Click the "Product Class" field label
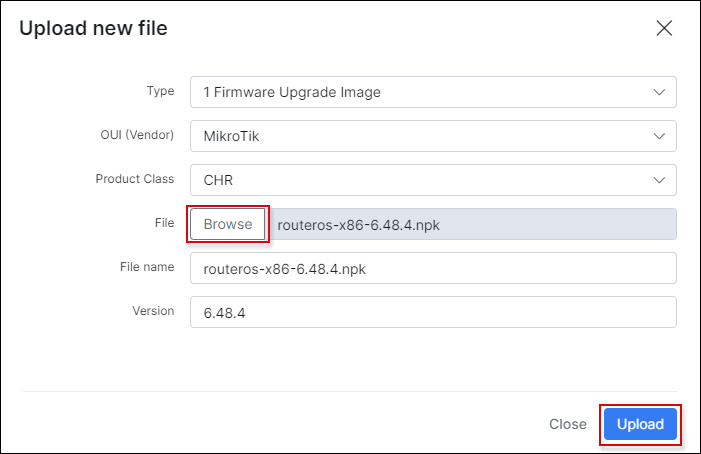The height and width of the screenshot is (454, 701). (x=135, y=179)
